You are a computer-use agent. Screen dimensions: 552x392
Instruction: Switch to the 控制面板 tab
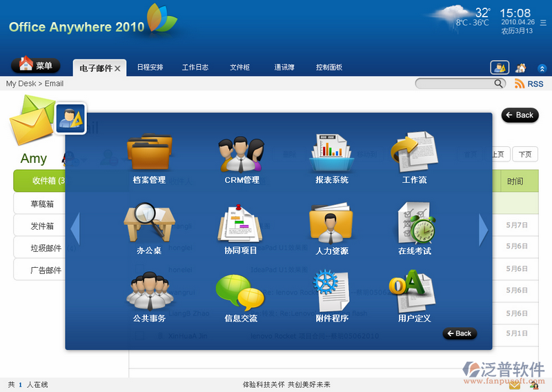[x=329, y=67]
